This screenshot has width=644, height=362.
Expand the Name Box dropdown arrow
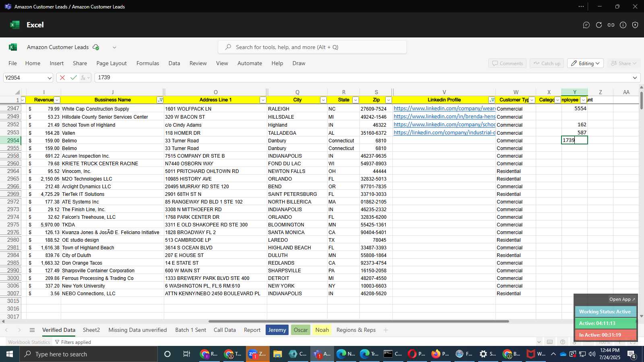point(50,78)
